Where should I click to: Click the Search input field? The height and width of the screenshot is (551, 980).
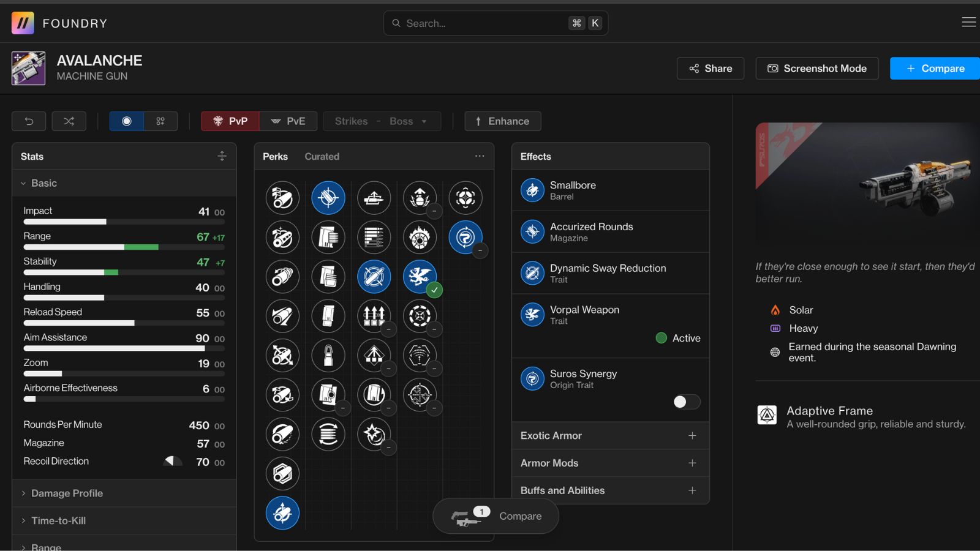484,23
